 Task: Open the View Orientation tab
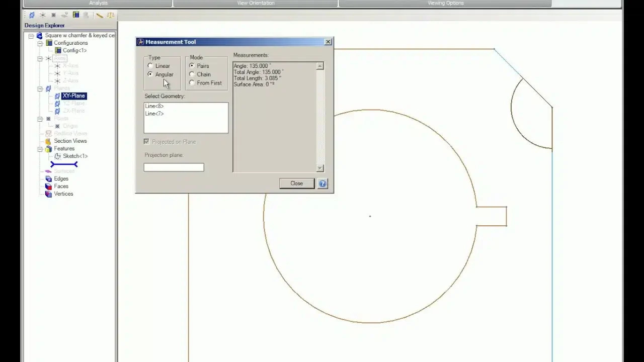[x=256, y=3]
